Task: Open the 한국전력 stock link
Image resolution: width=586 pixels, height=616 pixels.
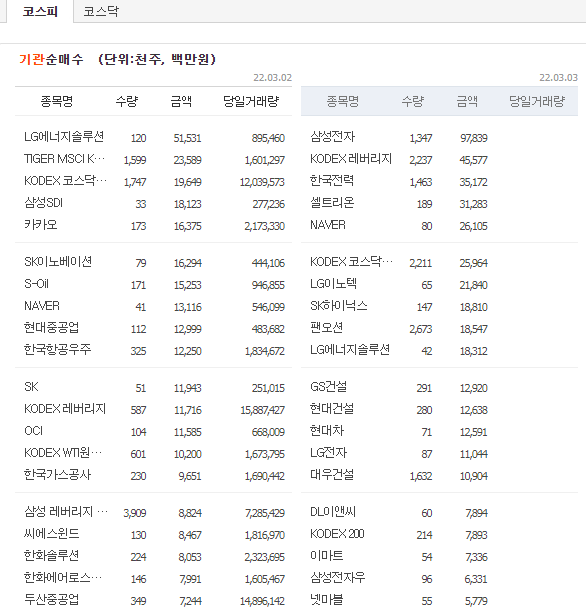Action: pyautogui.click(x=332, y=181)
